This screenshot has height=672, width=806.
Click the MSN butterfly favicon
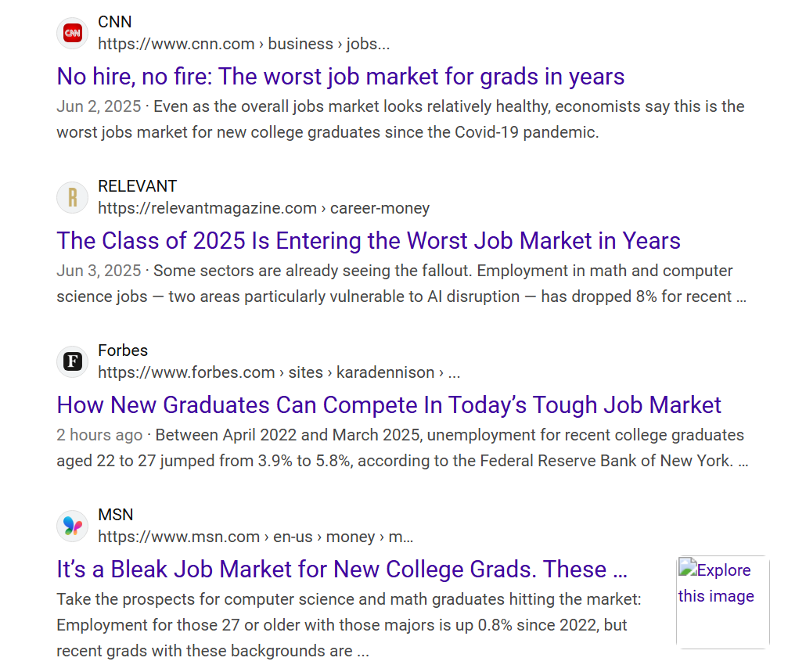[73, 526]
